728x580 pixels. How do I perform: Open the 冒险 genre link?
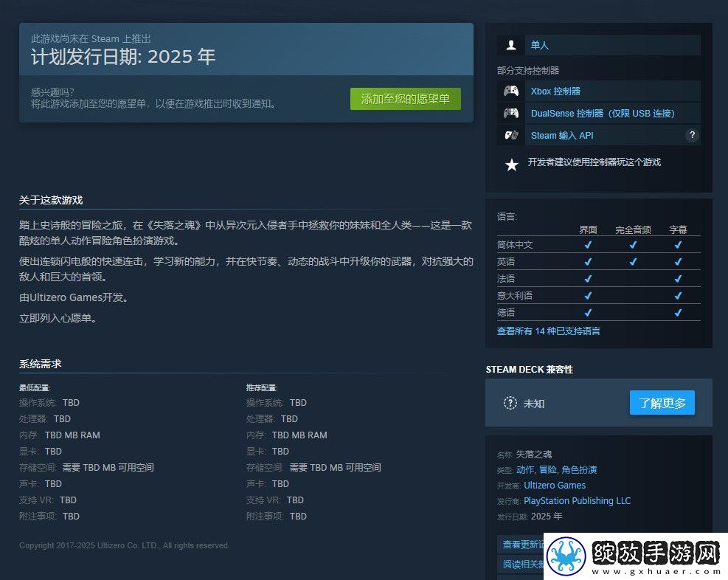[547, 469]
